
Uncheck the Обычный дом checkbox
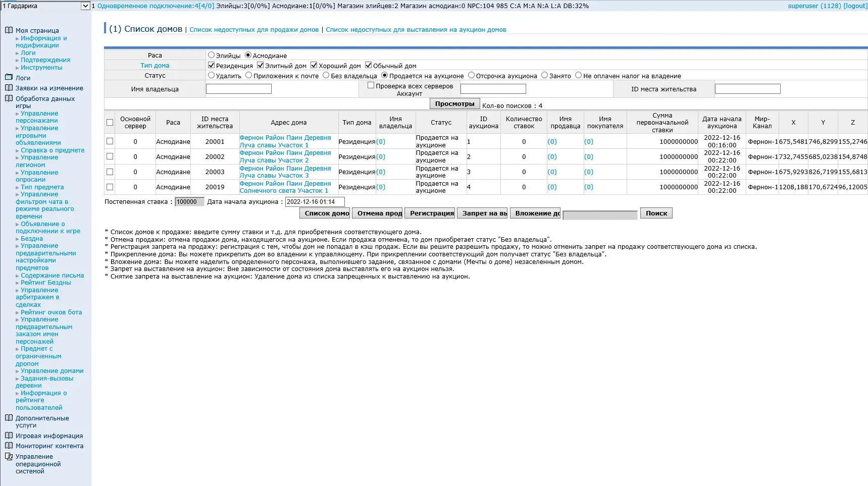(369, 65)
